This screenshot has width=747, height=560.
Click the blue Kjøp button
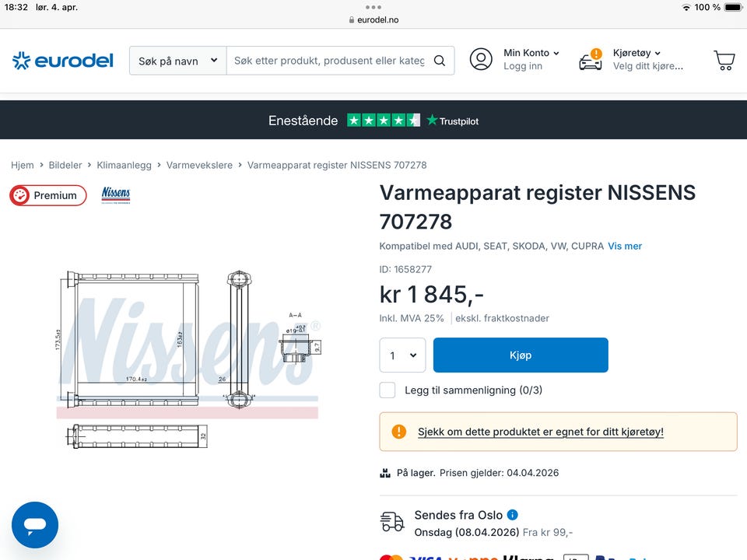coord(521,355)
